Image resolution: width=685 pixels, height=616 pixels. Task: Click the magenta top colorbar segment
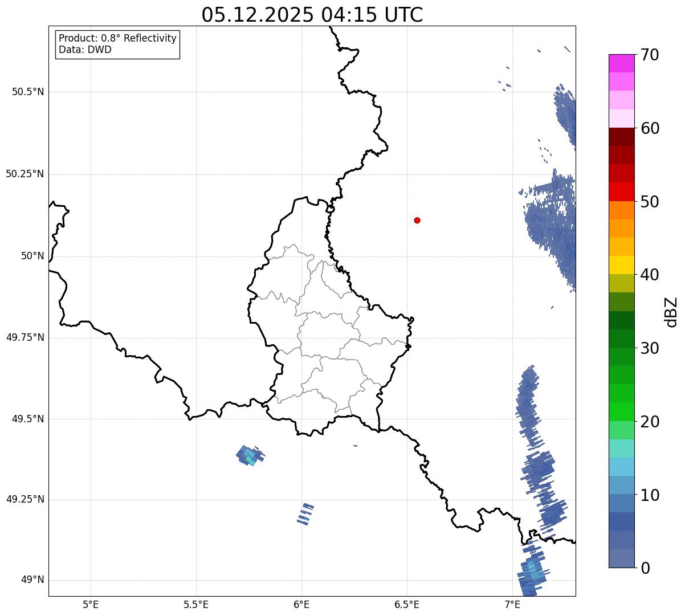[x=621, y=63]
